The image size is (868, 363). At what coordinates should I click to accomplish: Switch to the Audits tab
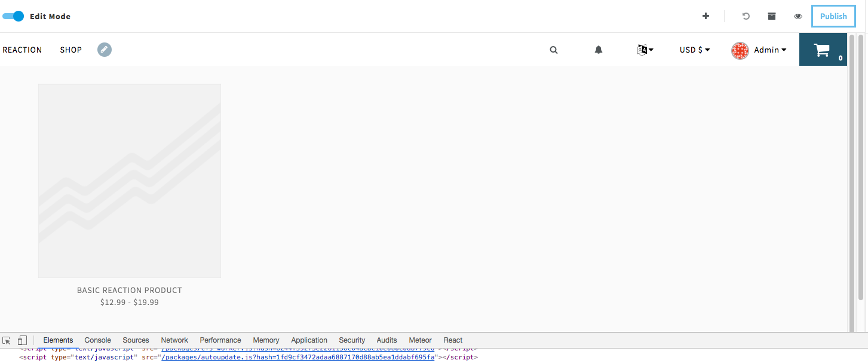(387, 340)
